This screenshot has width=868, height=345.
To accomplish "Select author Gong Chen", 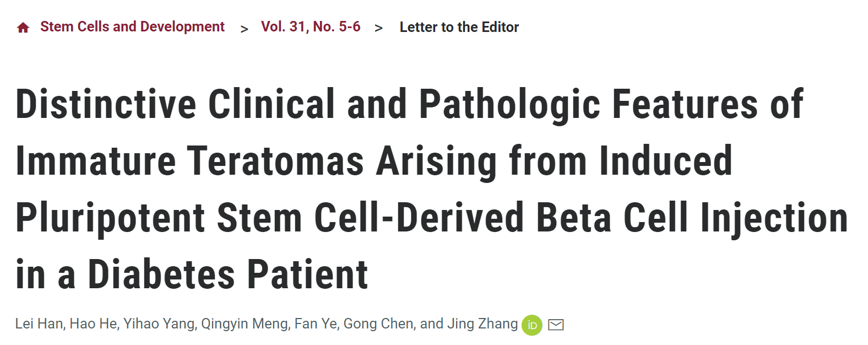I will point(378,324).
